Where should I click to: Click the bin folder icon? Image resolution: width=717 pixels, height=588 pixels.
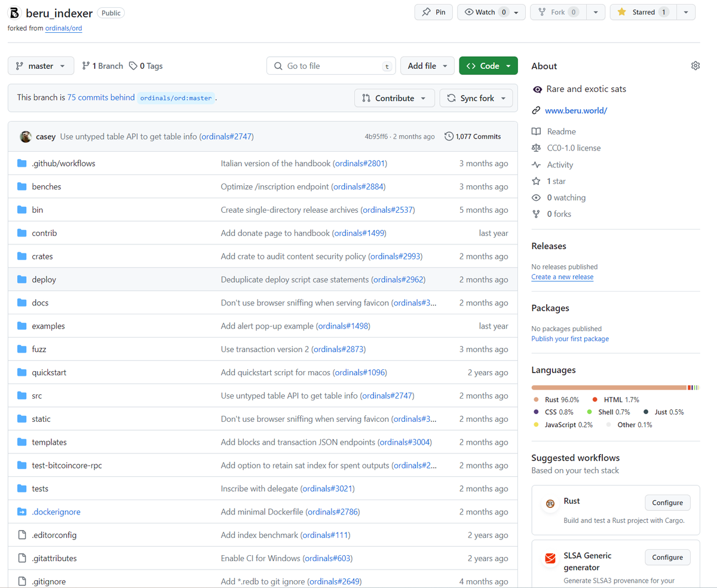click(22, 210)
